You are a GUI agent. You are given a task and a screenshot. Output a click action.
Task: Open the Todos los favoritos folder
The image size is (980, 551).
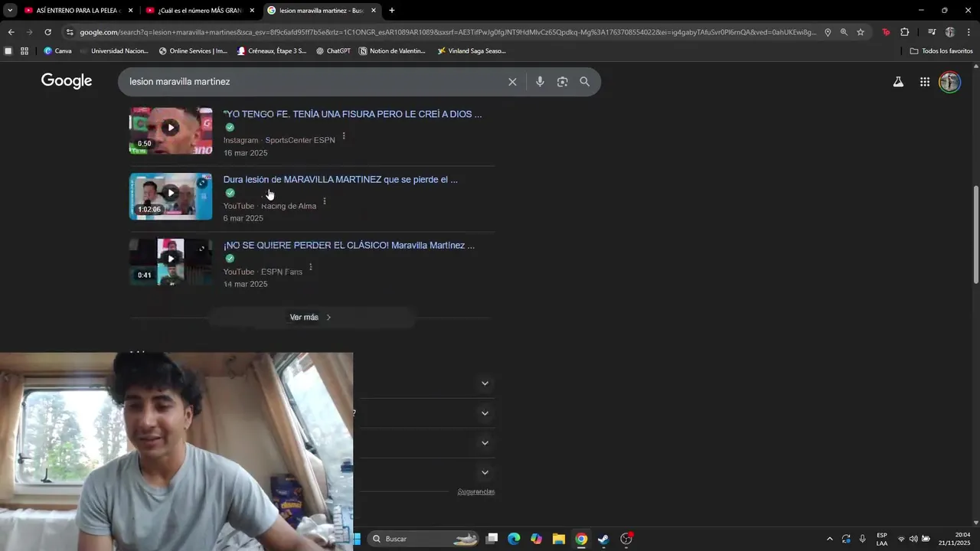pyautogui.click(x=941, y=51)
